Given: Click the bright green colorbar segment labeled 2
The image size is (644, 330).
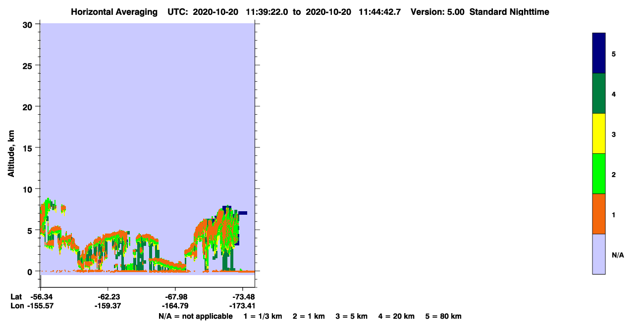Looking at the screenshot, I should click(599, 174).
